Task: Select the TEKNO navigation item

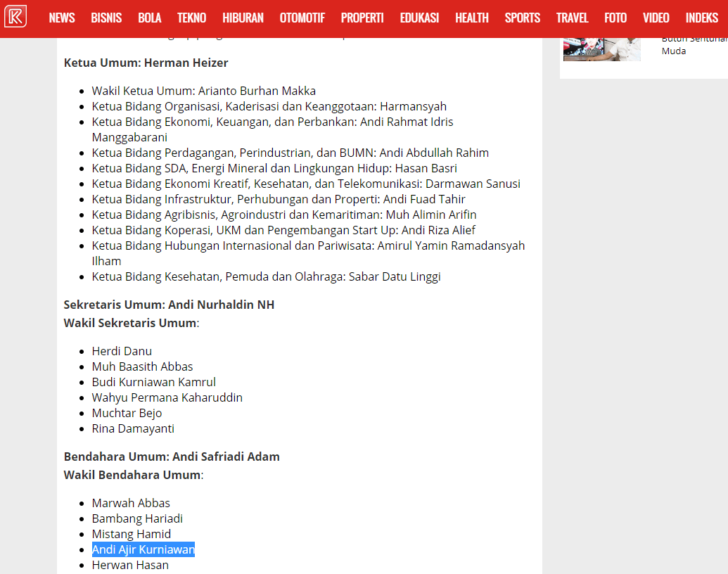Action: (x=192, y=18)
